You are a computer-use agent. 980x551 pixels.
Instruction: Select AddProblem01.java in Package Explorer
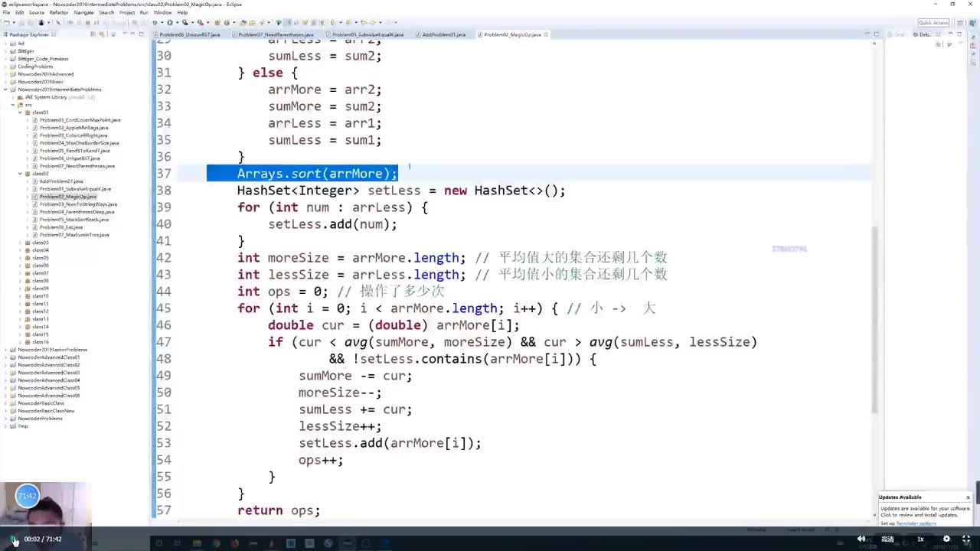click(x=60, y=181)
